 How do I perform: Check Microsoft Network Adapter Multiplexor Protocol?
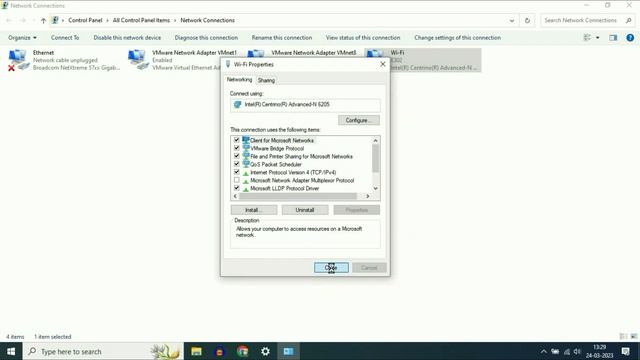coord(237,180)
